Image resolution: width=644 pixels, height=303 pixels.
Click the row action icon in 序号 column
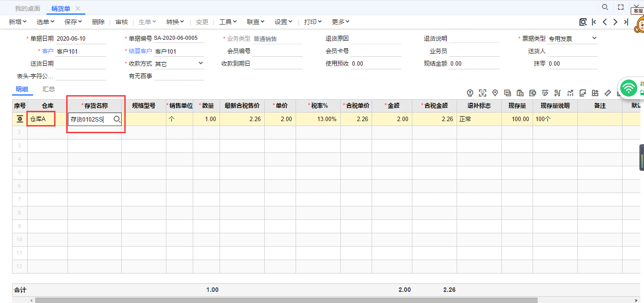coord(20,119)
